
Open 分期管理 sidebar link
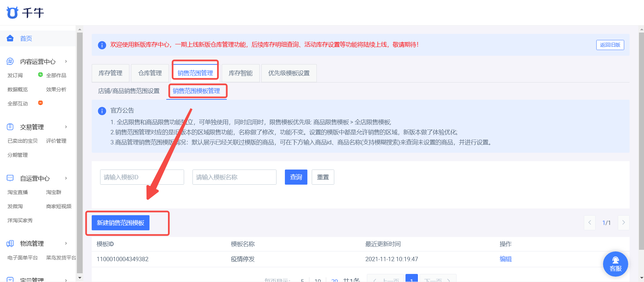(17, 155)
